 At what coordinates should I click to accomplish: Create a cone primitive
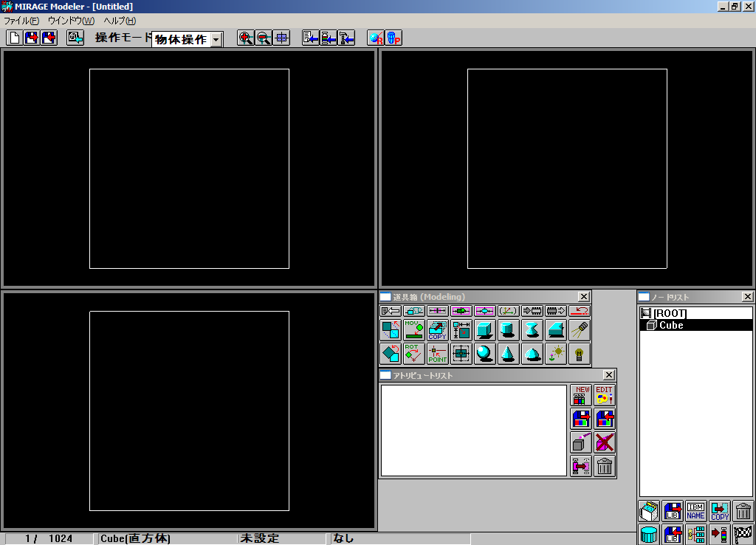tap(508, 354)
